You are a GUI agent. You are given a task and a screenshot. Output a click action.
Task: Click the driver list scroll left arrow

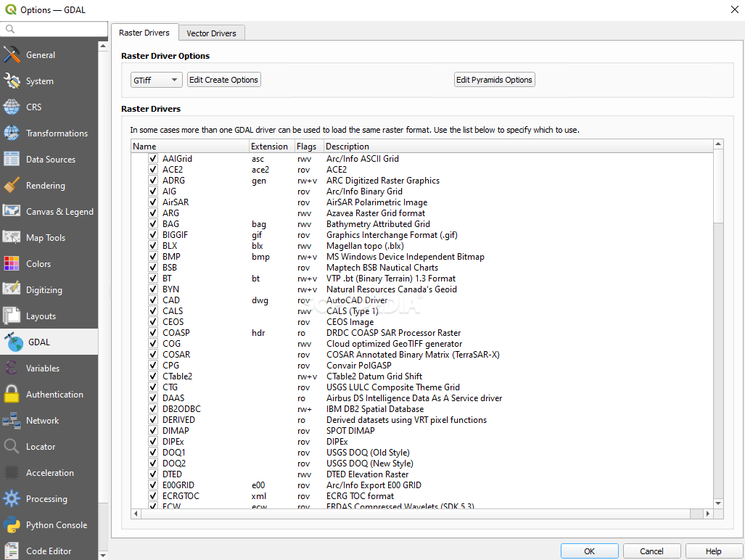click(136, 514)
